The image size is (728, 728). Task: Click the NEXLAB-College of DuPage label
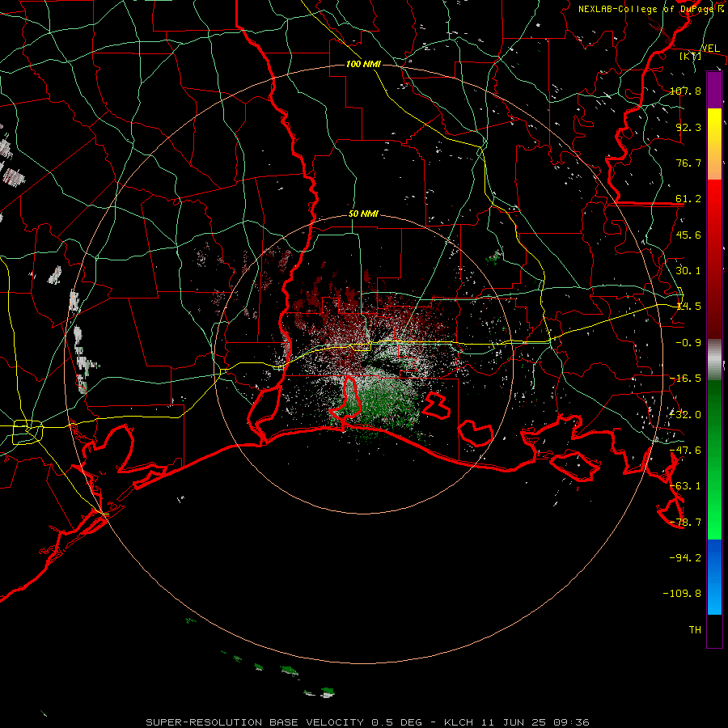tap(648, 9)
